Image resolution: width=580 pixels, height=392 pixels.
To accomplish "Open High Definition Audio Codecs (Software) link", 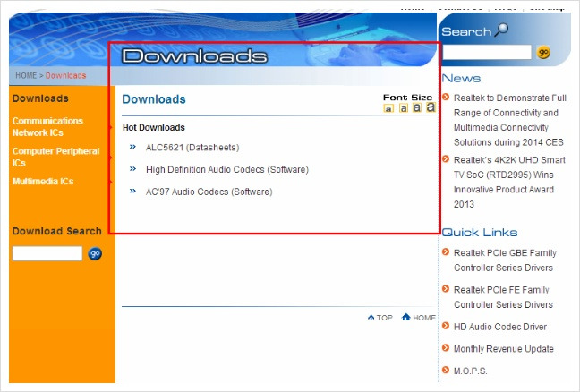I will [227, 170].
